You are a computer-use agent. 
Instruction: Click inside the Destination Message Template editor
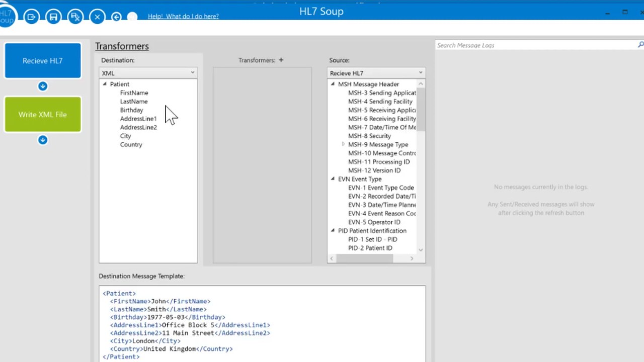click(x=262, y=324)
